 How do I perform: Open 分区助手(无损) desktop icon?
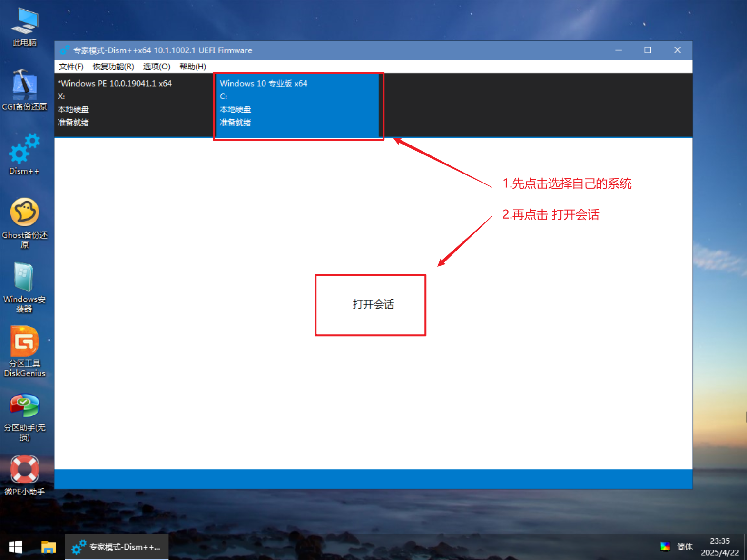(x=25, y=417)
